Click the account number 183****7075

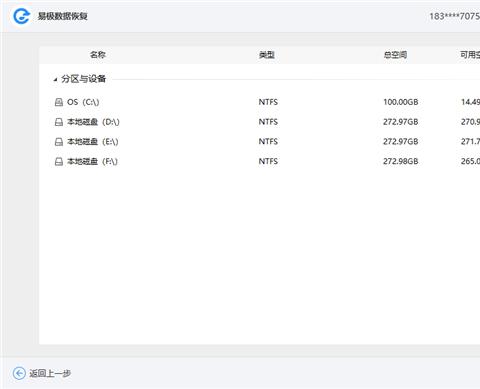(455, 16)
